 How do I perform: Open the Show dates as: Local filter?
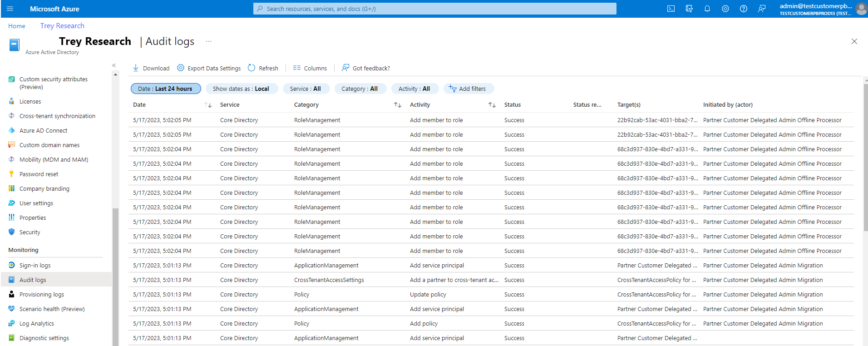241,89
